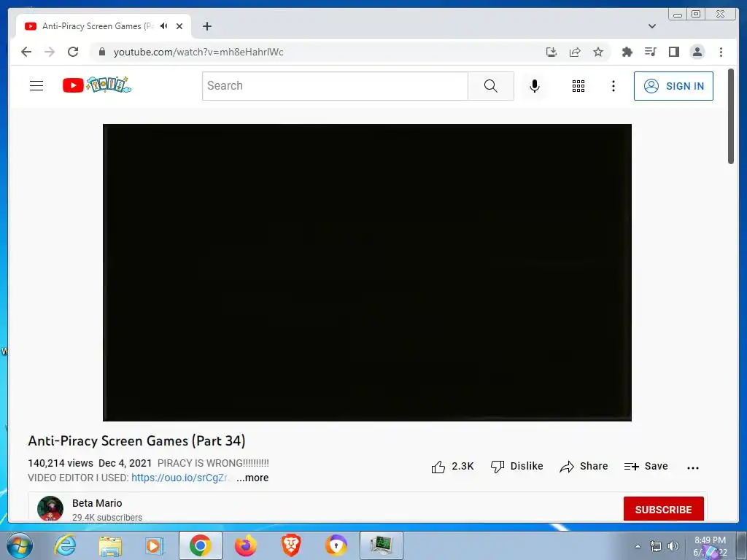Open more actions ellipsis below video
Image resolution: width=747 pixels, height=560 pixels.
pyautogui.click(x=693, y=467)
